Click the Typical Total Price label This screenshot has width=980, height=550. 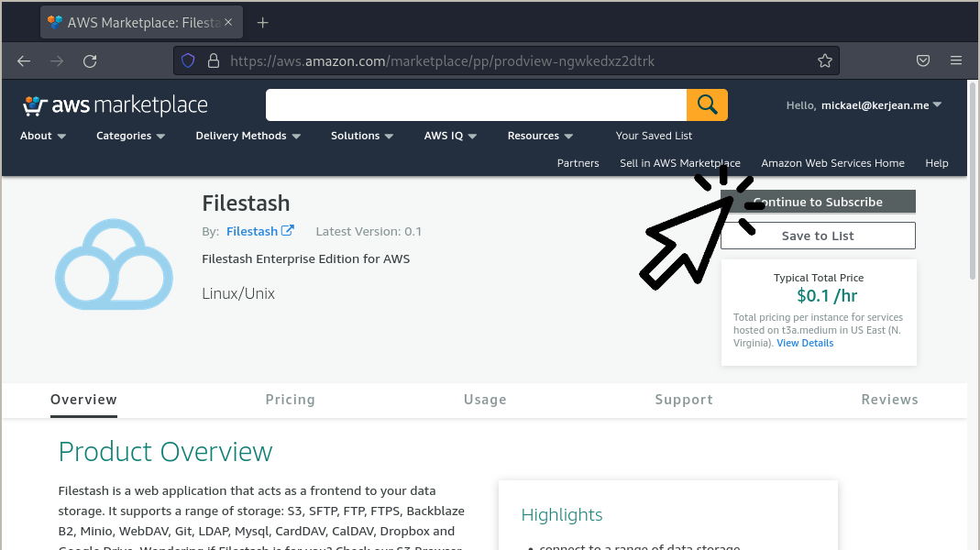click(818, 278)
